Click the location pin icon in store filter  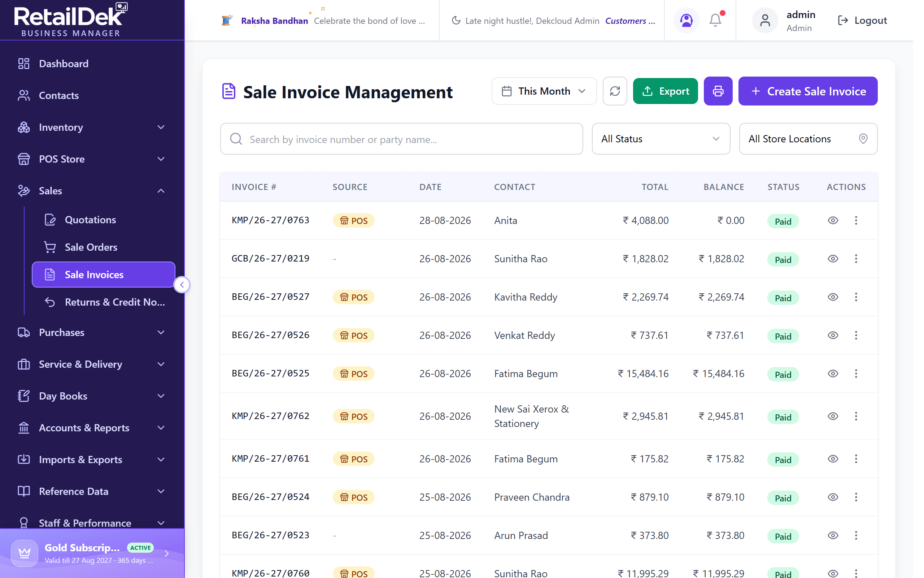click(x=863, y=139)
